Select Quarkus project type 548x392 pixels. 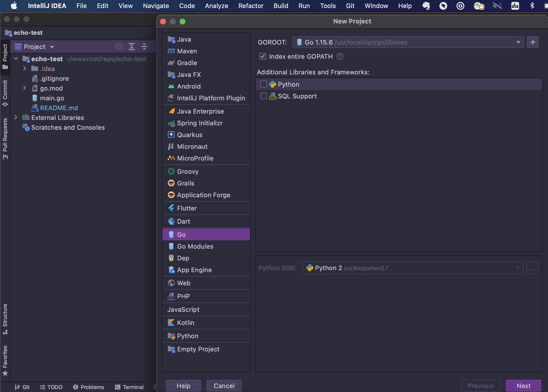click(206, 135)
